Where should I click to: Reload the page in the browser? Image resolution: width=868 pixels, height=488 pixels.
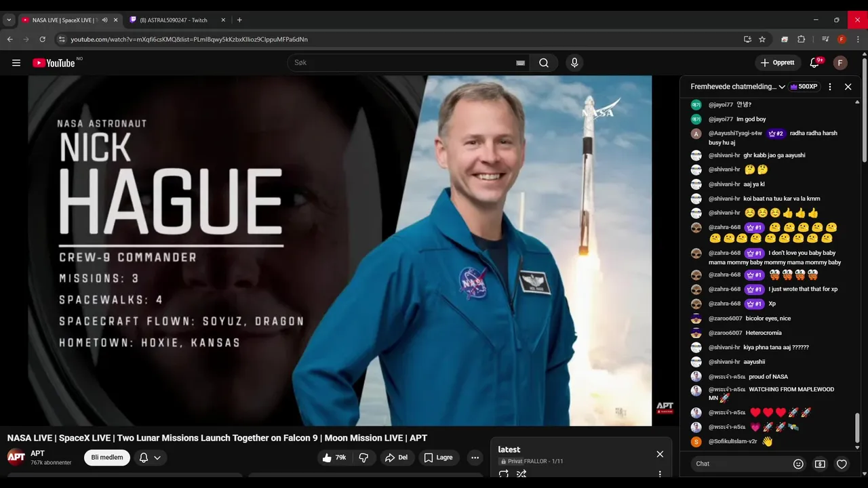42,39
